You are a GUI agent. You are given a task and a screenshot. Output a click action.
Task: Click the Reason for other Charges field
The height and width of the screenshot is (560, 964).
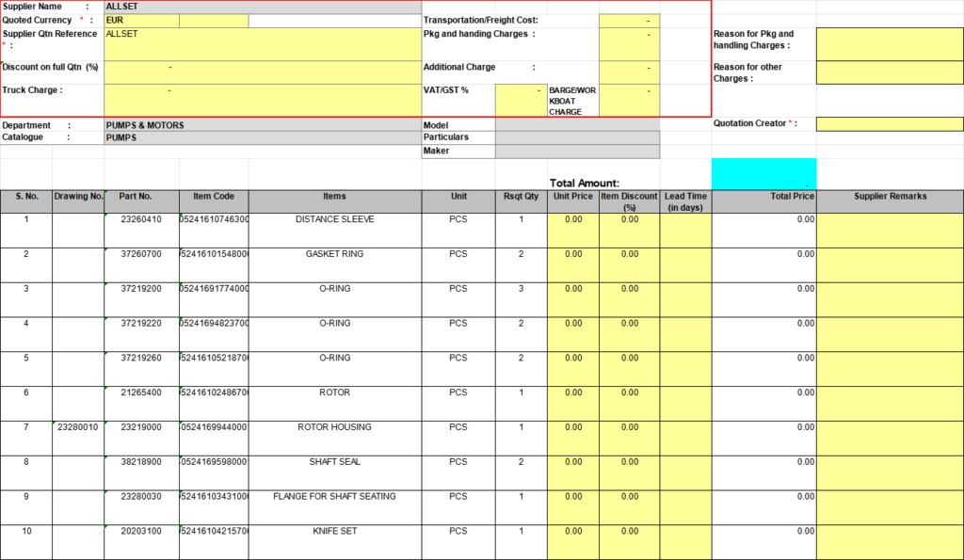(889, 72)
